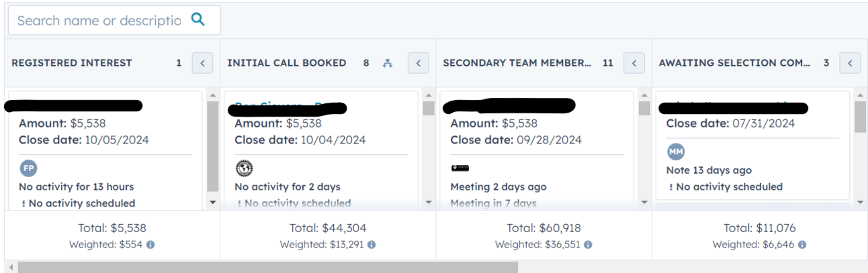Click the MM owner avatar icon

(676, 152)
